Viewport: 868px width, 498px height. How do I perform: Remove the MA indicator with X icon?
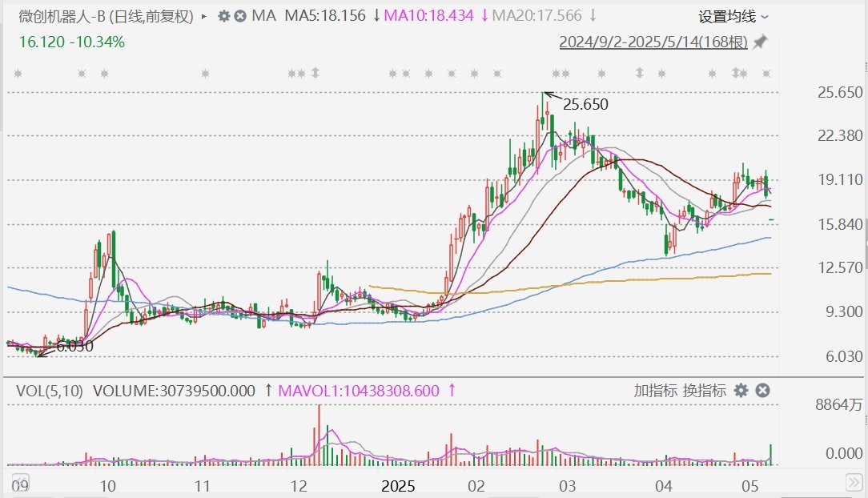tap(240, 16)
